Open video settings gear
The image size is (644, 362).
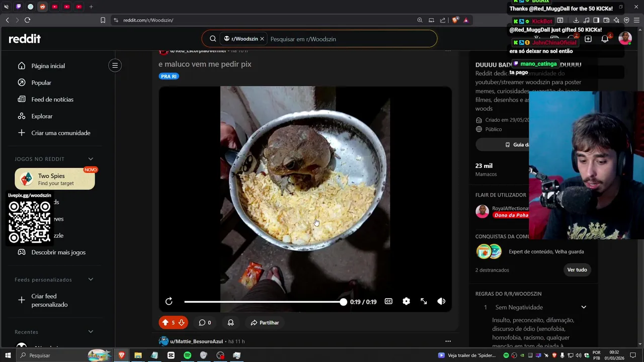406,301
